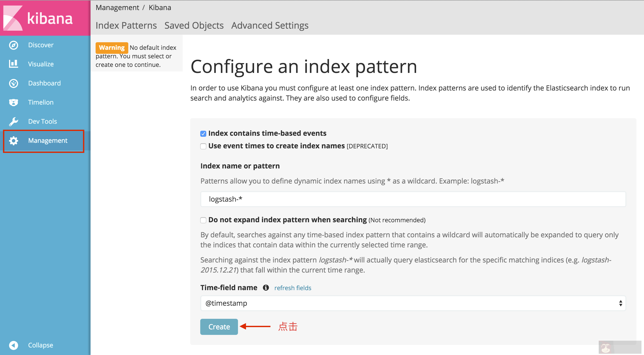This screenshot has width=644, height=355.
Task: Select the Dev Tools wrench icon
Action: coord(14,121)
